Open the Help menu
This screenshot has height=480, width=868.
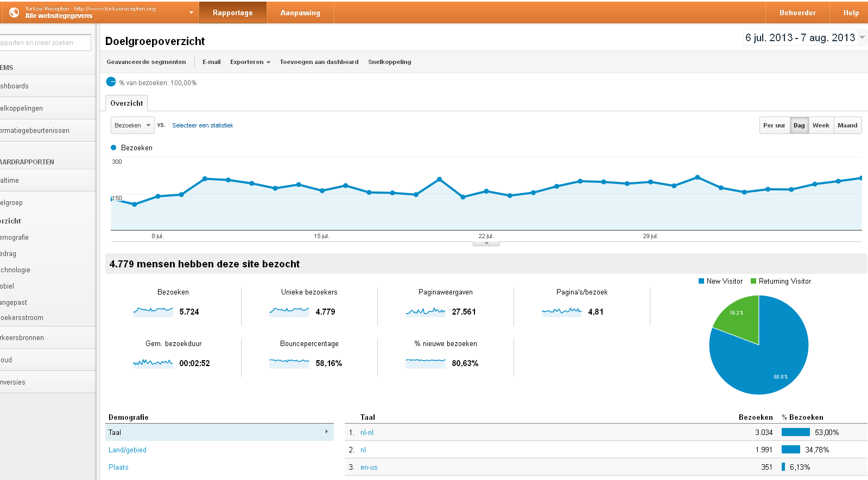click(851, 12)
